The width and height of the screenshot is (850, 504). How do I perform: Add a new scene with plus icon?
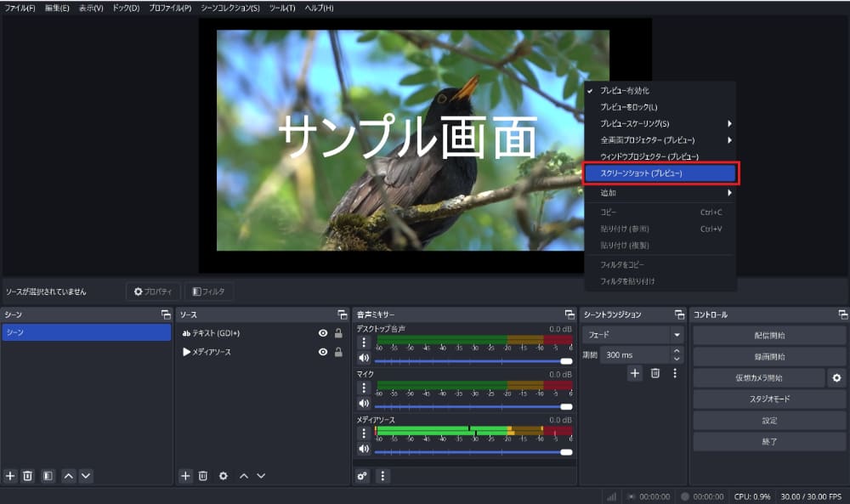(10, 476)
